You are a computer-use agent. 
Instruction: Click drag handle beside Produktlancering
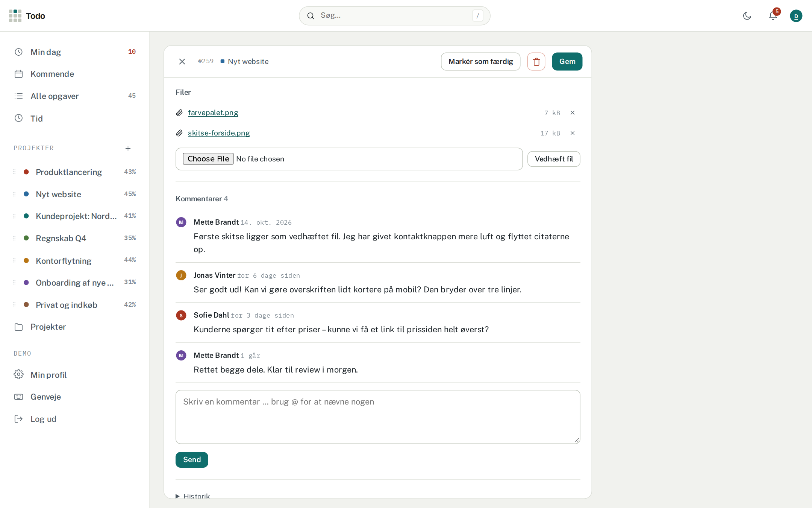coord(14,172)
